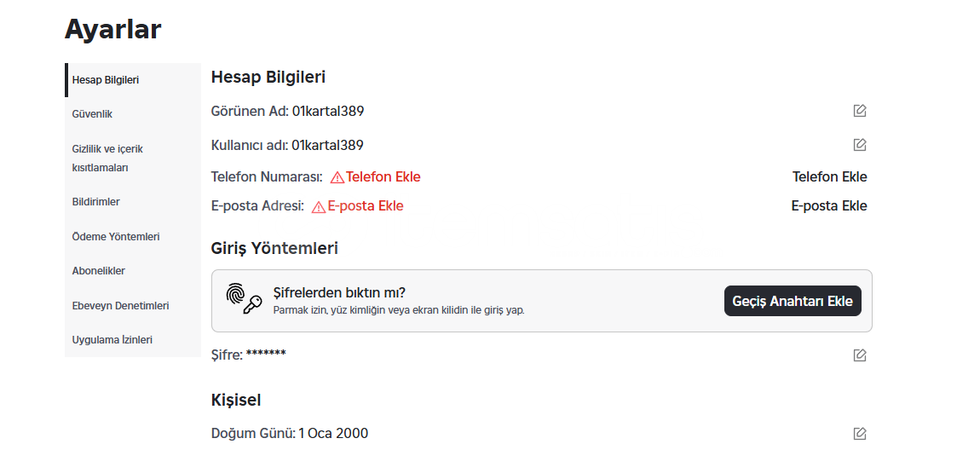Viewport: 980px width, 450px height.
Task: Click the warning icon beside Telefon Ekle
Action: (x=337, y=177)
